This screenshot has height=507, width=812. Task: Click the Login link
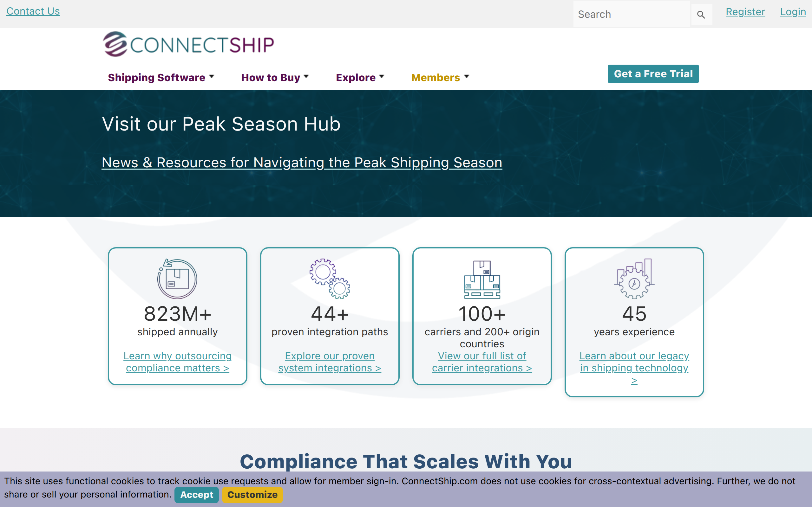click(793, 12)
